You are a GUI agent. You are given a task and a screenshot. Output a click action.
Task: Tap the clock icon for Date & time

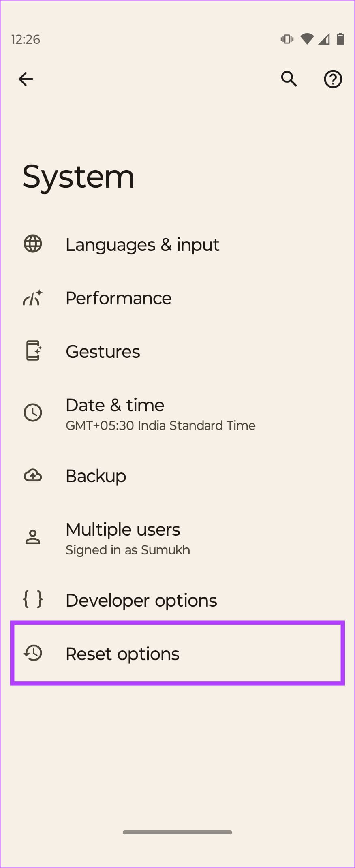coord(33,413)
